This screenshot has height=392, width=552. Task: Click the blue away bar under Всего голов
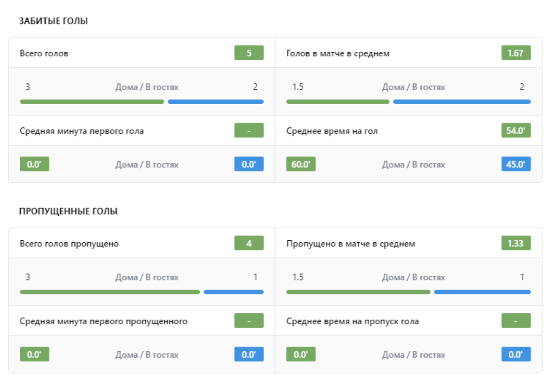pyautogui.click(x=216, y=101)
